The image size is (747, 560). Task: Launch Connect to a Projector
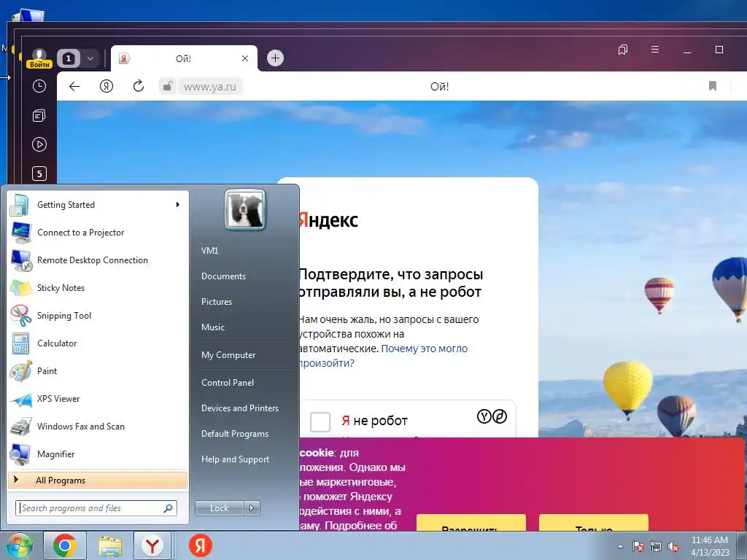[x=98, y=233]
